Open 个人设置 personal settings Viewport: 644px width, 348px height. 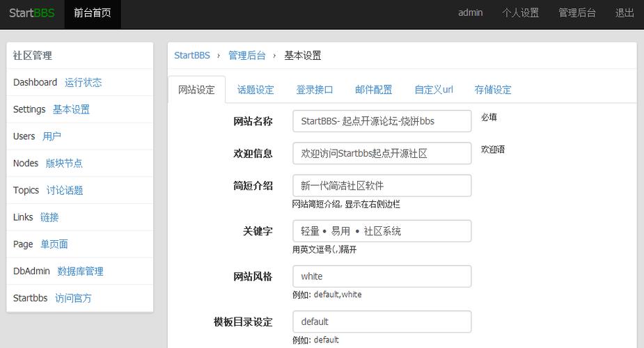pyautogui.click(x=520, y=13)
